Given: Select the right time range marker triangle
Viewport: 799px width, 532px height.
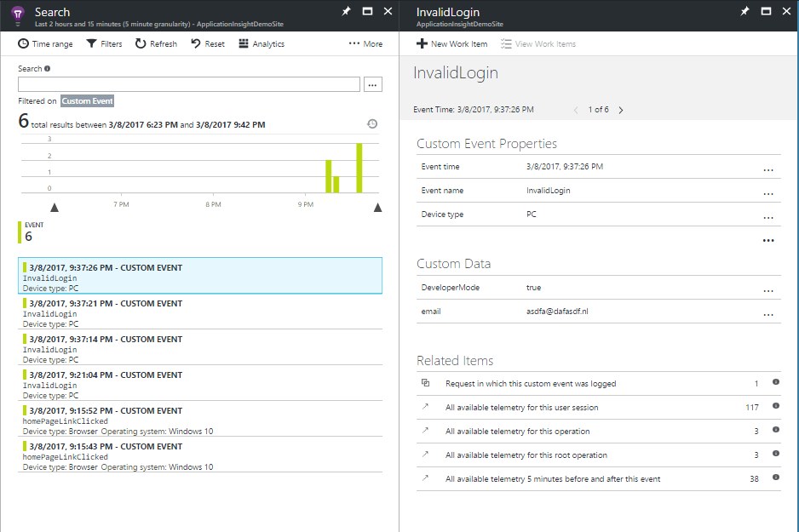Looking at the screenshot, I should [x=377, y=207].
